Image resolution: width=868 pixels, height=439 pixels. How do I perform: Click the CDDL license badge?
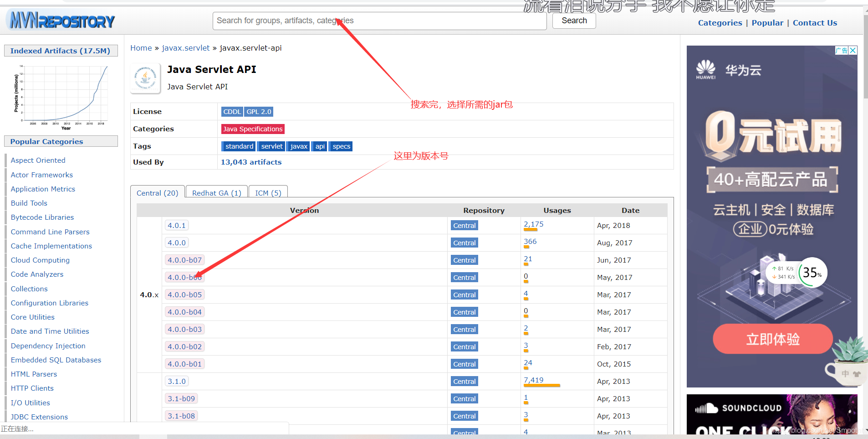pos(232,112)
